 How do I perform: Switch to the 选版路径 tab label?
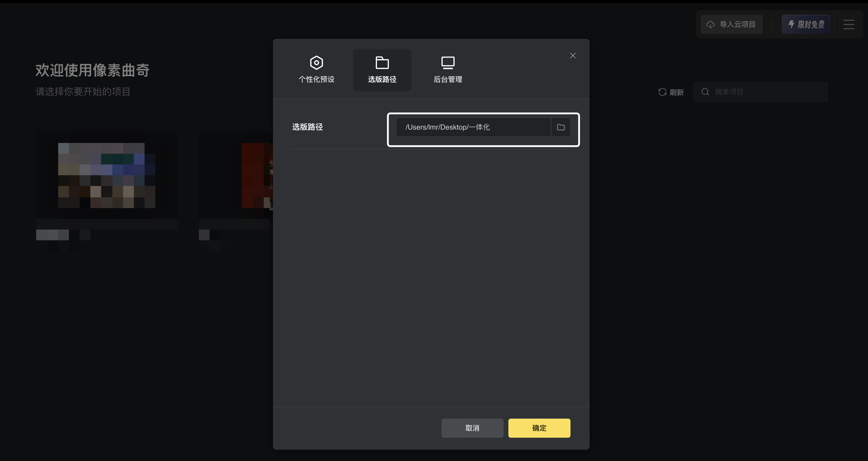pos(382,79)
